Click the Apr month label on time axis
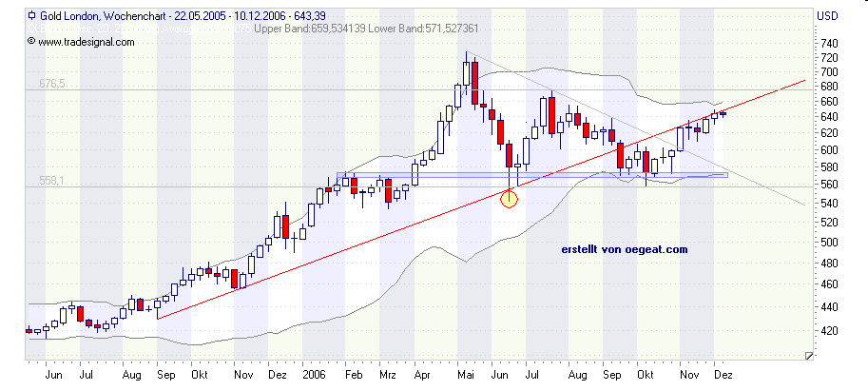This screenshot has width=868, height=391. tap(423, 375)
